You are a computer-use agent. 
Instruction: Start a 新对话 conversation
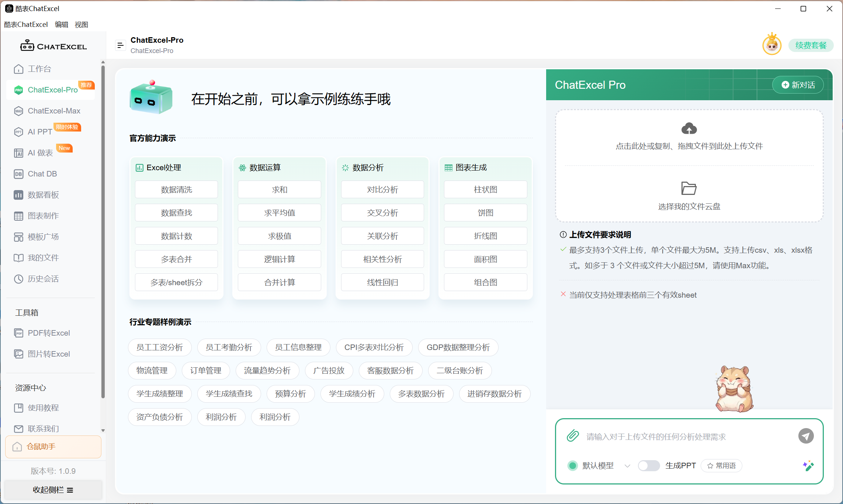[x=798, y=85]
